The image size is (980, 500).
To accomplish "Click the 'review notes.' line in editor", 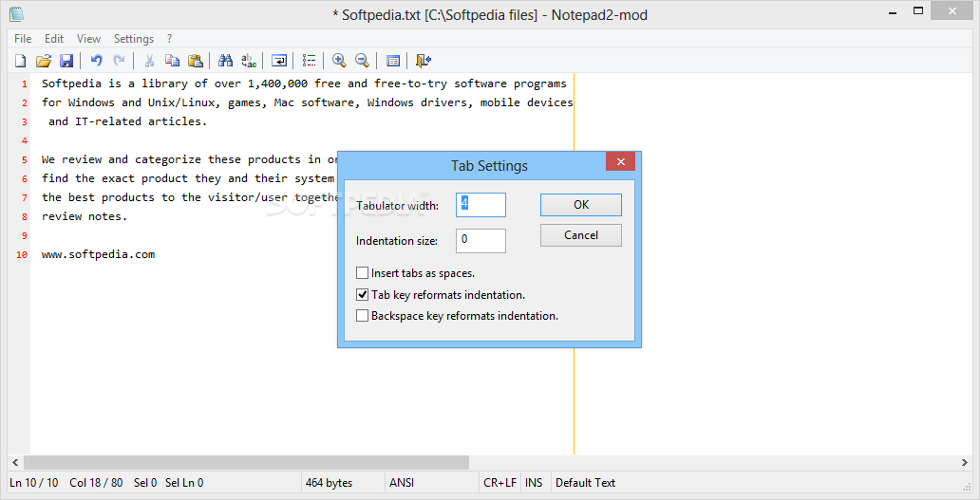I will click(x=85, y=216).
